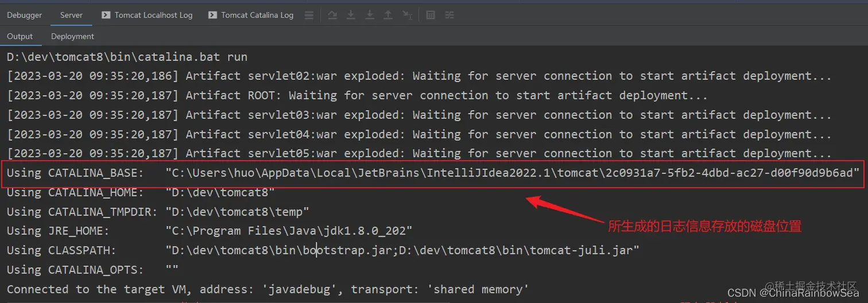The height and width of the screenshot is (303, 868).
Task: Switch to the Deployment sub-tab
Action: (x=72, y=36)
